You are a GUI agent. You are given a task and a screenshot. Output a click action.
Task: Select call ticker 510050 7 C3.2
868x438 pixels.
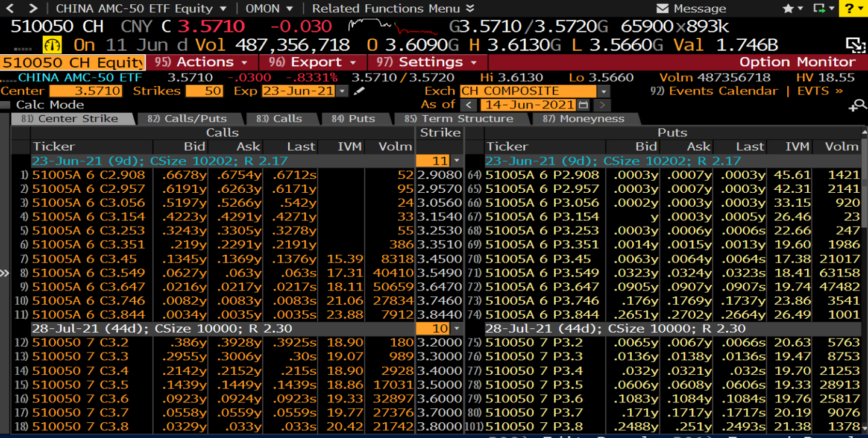tap(80, 342)
